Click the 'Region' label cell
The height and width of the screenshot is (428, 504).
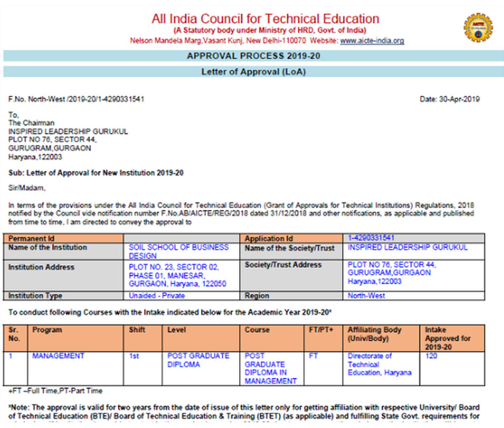click(291, 296)
